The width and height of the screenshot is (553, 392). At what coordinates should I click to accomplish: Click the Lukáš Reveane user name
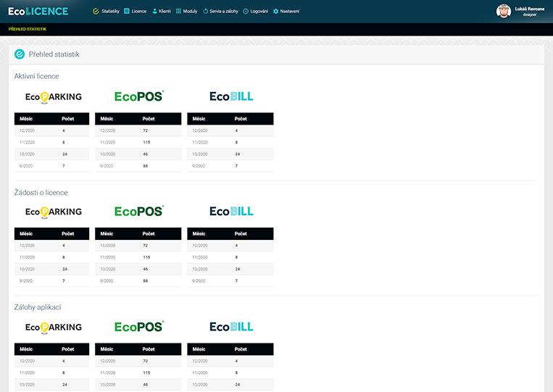(529, 9)
